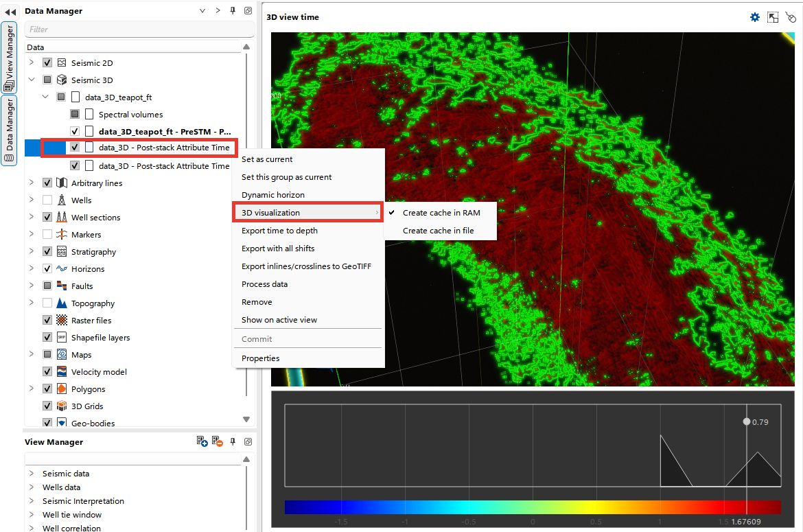Select Export time to depth menu item
Image resolution: width=803 pixels, height=532 pixels.
coord(279,231)
